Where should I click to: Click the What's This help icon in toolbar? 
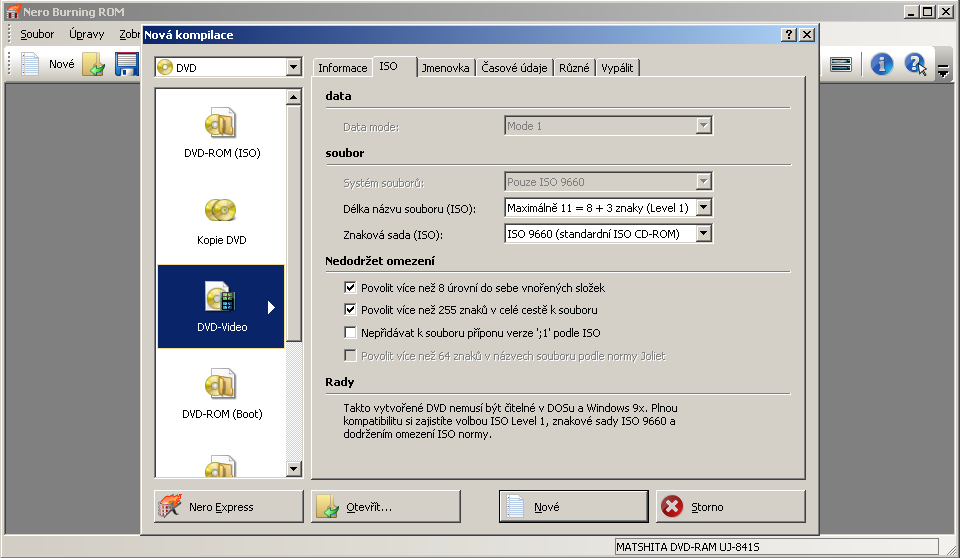pos(915,64)
